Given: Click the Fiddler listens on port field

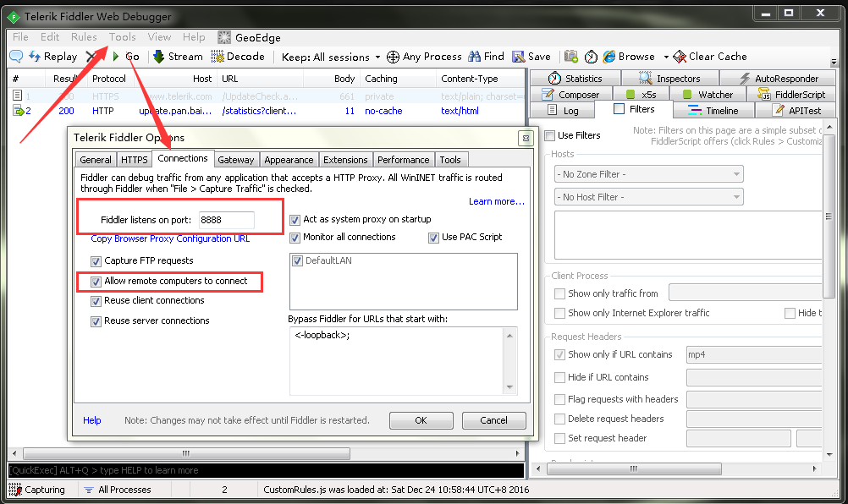Looking at the screenshot, I should click(225, 220).
